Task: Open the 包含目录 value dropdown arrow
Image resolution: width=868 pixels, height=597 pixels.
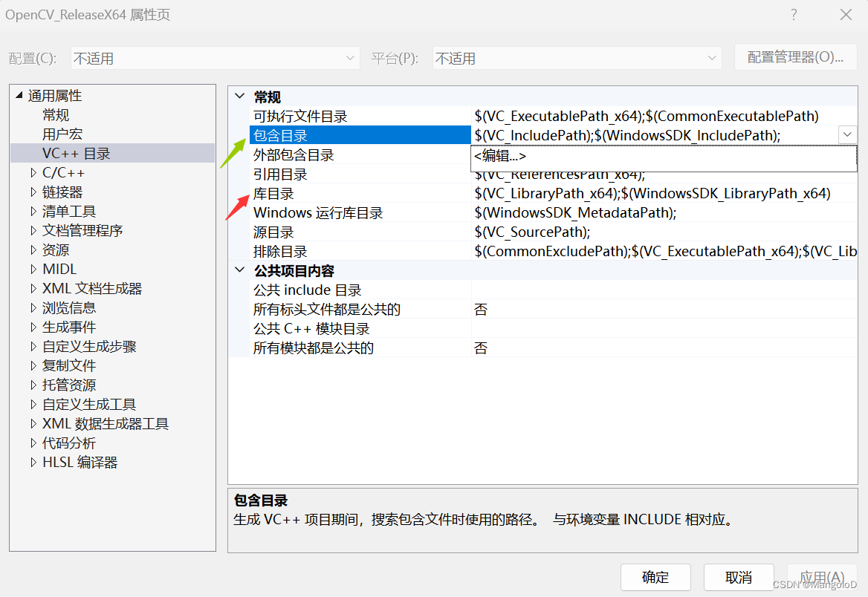Action: click(847, 134)
